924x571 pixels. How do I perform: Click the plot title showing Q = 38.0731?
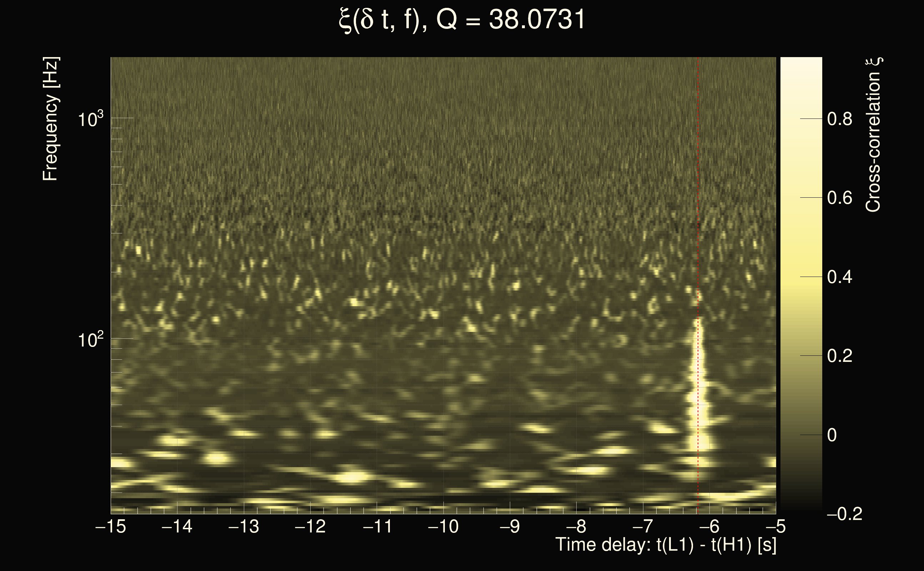462,20
